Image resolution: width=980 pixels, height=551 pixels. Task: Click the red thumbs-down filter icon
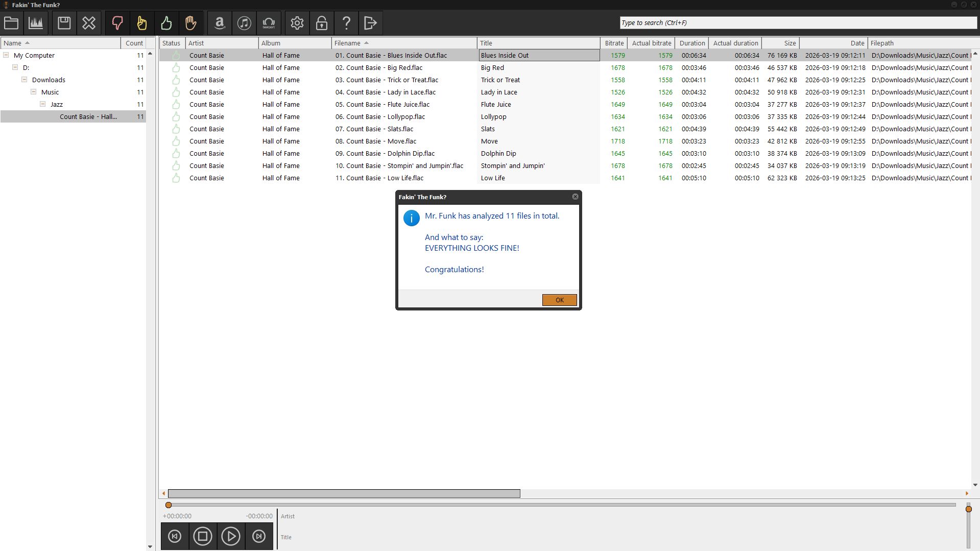coord(117,23)
